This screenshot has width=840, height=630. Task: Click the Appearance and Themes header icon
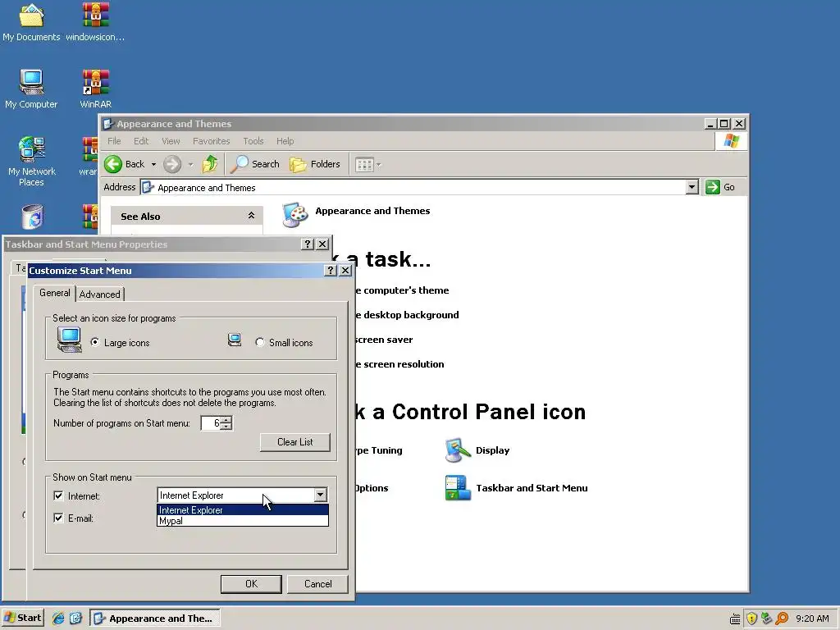[294, 214]
